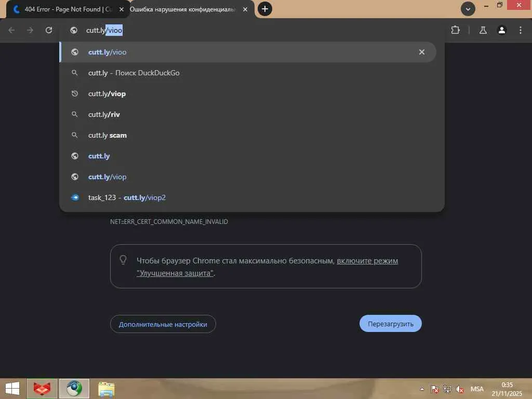Expand the tab search dropdown arrow

(x=468, y=9)
